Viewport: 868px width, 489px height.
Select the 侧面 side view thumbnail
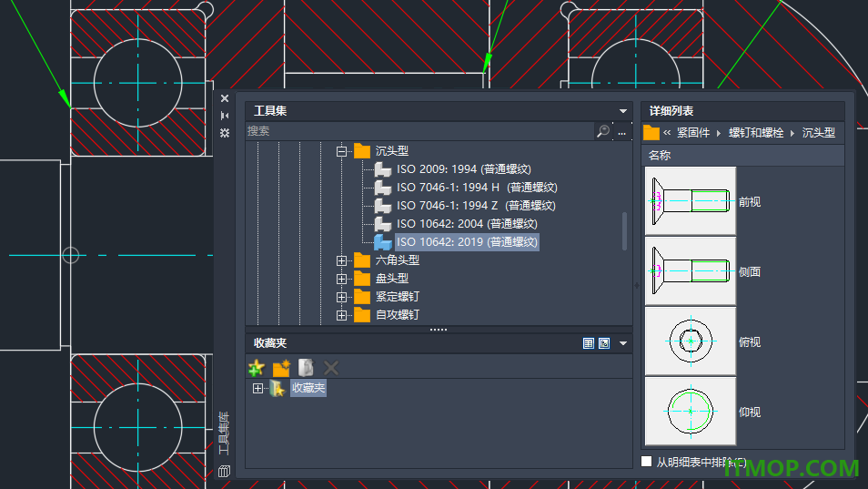click(x=691, y=270)
